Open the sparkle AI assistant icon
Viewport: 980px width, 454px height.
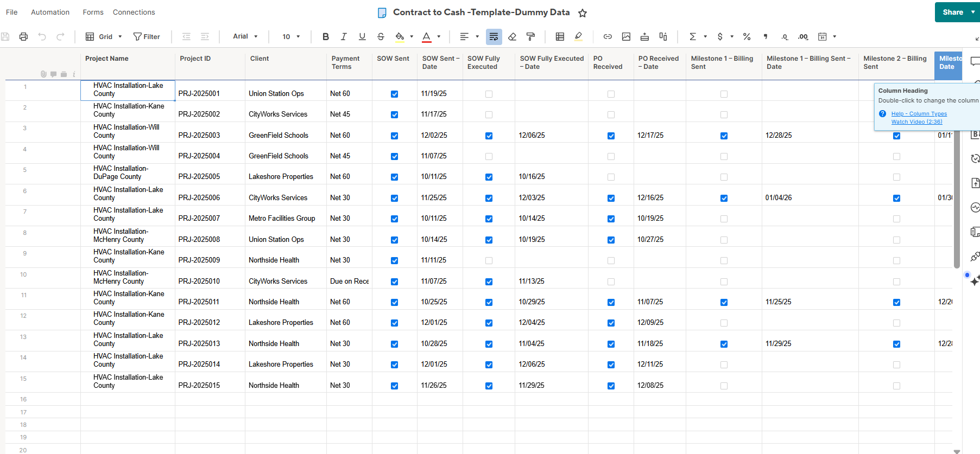[975, 280]
